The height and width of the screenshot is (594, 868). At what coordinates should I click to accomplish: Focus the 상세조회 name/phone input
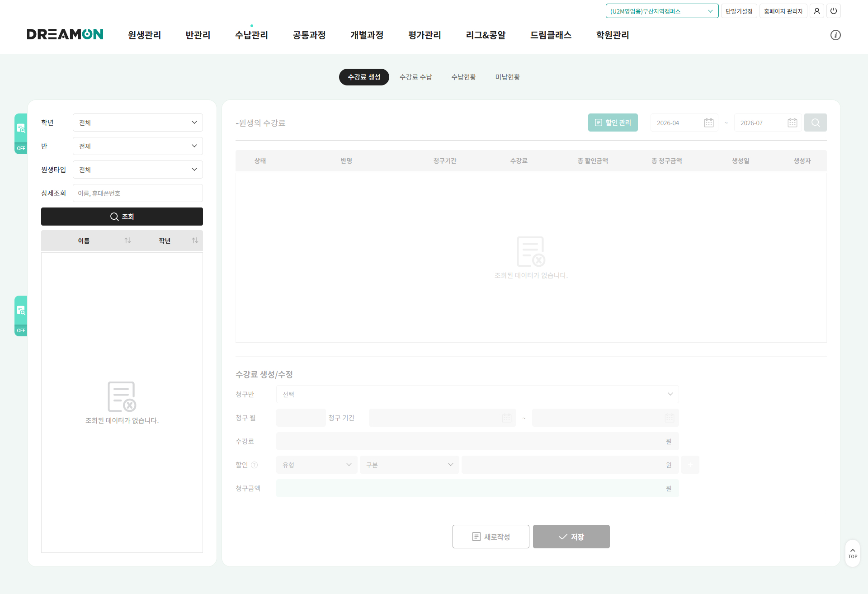click(138, 193)
